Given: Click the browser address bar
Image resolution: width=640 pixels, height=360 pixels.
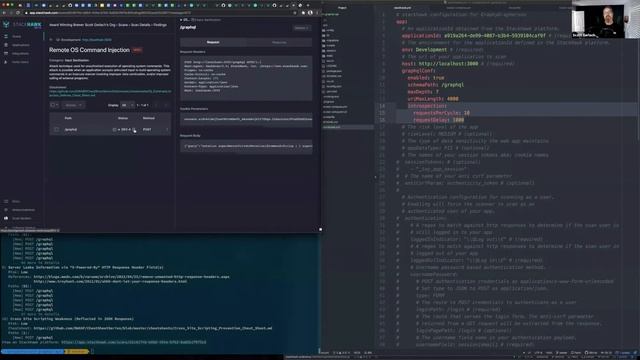Looking at the screenshot, I should click(x=159, y=13).
